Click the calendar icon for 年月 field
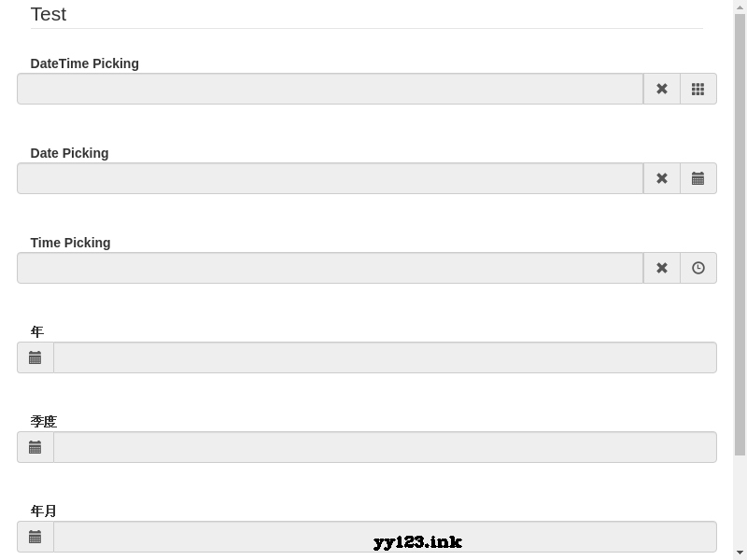This screenshot has width=747, height=560. coord(35,537)
